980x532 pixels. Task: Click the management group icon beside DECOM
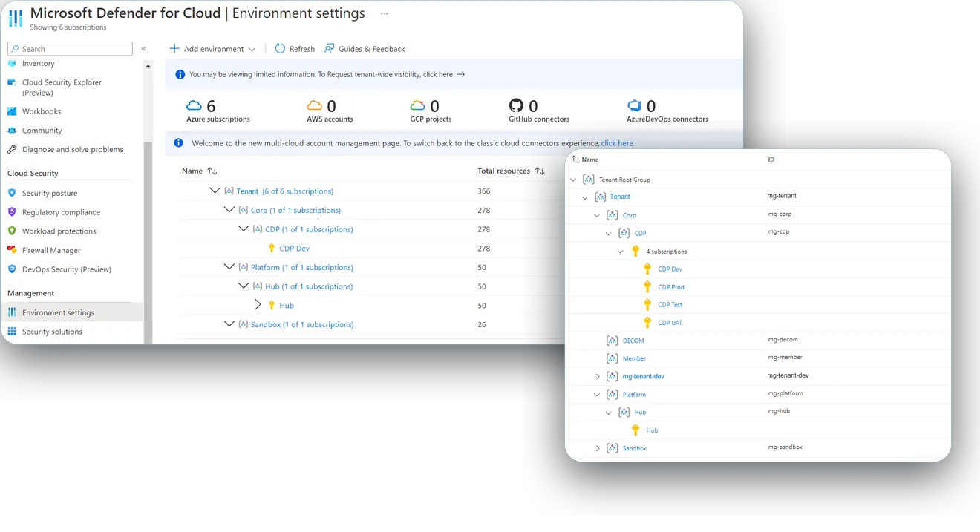[612, 341]
